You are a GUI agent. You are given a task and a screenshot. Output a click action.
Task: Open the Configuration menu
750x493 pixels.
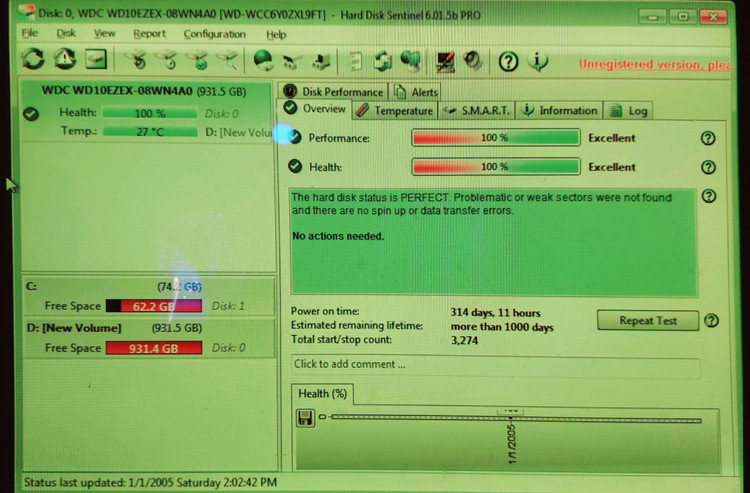point(214,34)
